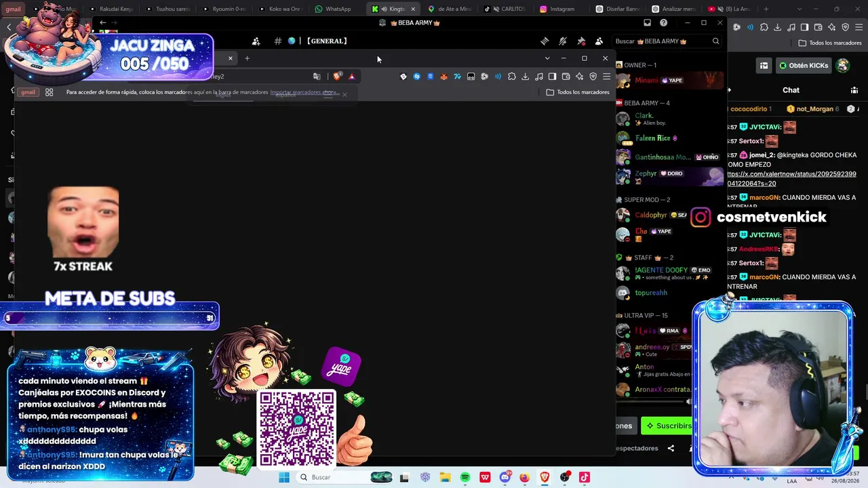
Task: Click the back arrow in the Discord window
Action: (102, 22)
